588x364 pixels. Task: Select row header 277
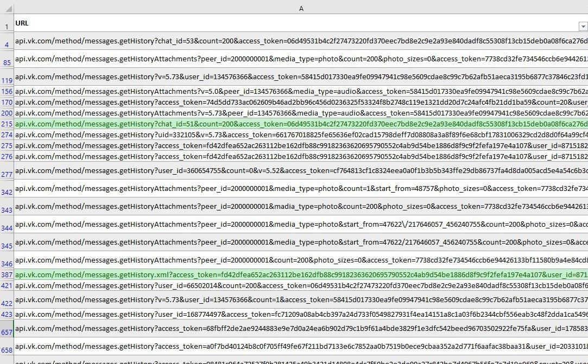[7, 170]
